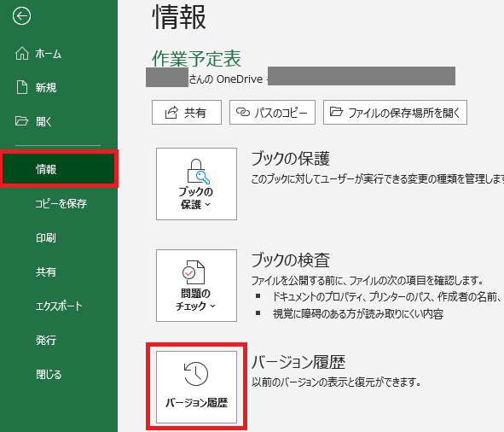Click the バージョン履歴 clock icon
Screen dimensions: 504x432
[196, 374]
